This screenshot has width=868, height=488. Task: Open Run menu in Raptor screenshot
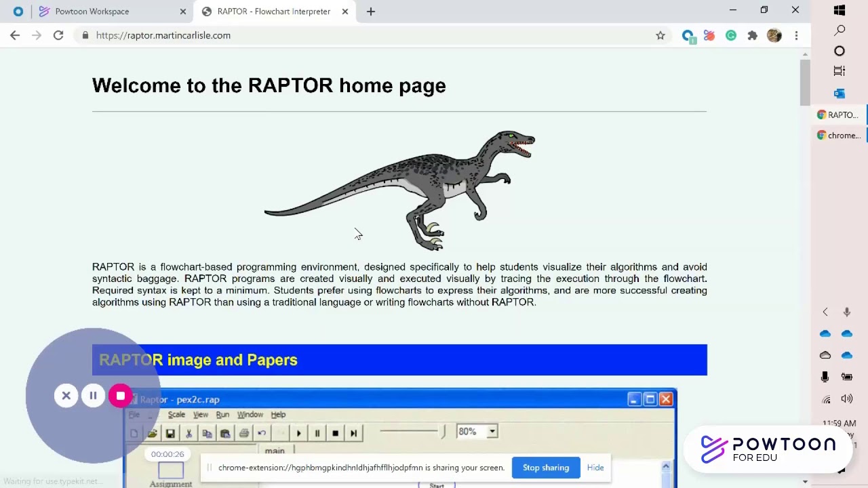coord(222,415)
